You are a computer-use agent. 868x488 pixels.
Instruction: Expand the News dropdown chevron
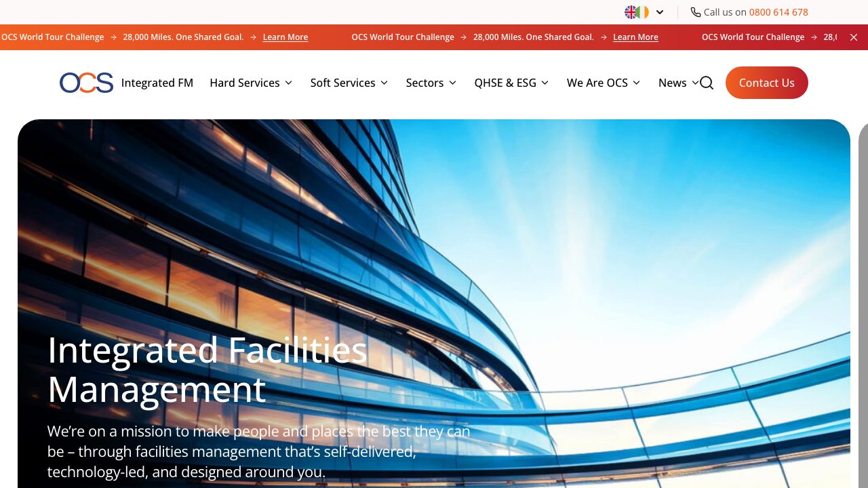[x=694, y=83]
